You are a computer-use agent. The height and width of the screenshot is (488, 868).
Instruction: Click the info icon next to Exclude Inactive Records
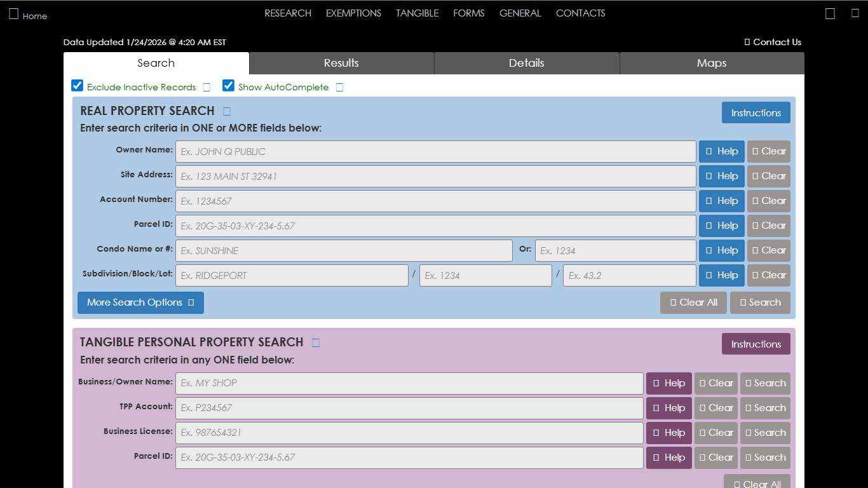[207, 86]
